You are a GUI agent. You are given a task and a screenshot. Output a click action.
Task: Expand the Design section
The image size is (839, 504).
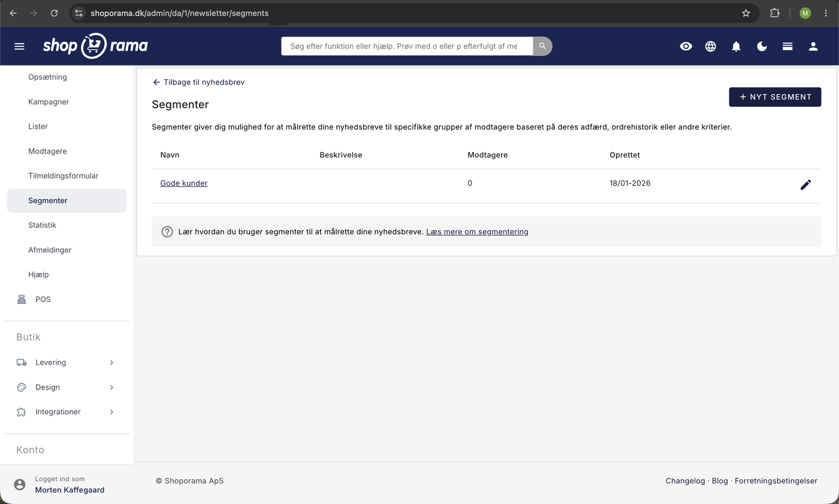[65, 387]
